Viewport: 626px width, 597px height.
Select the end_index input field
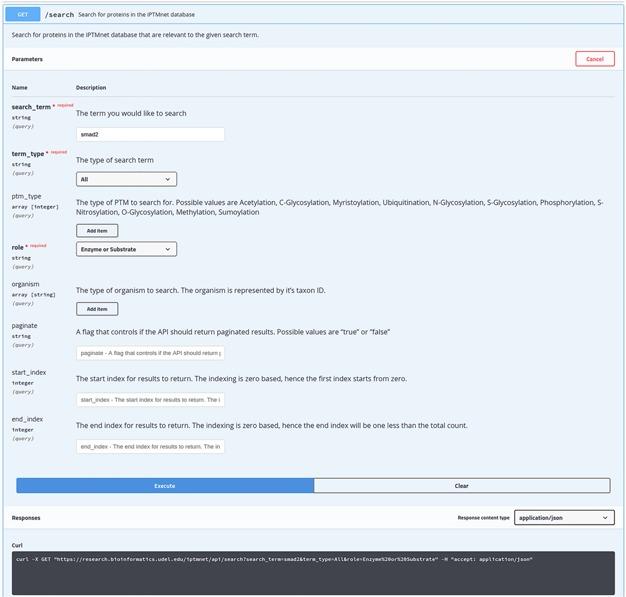coord(150,446)
